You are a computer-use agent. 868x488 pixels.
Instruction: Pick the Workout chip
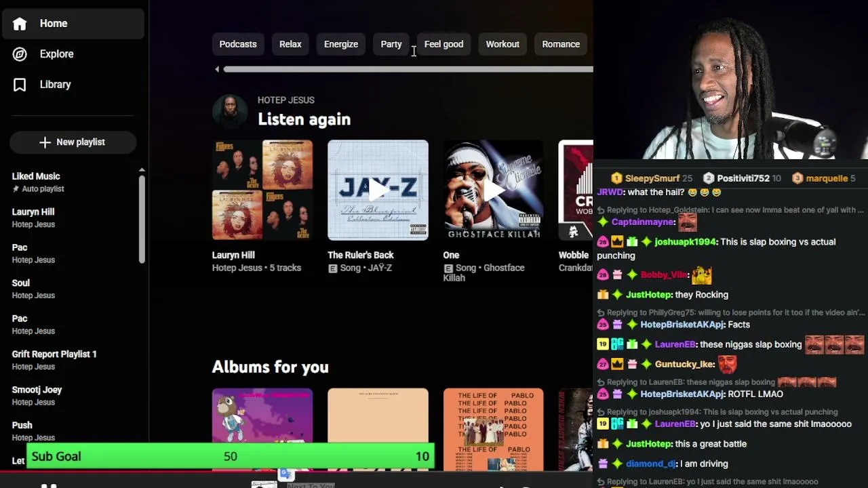point(502,44)
